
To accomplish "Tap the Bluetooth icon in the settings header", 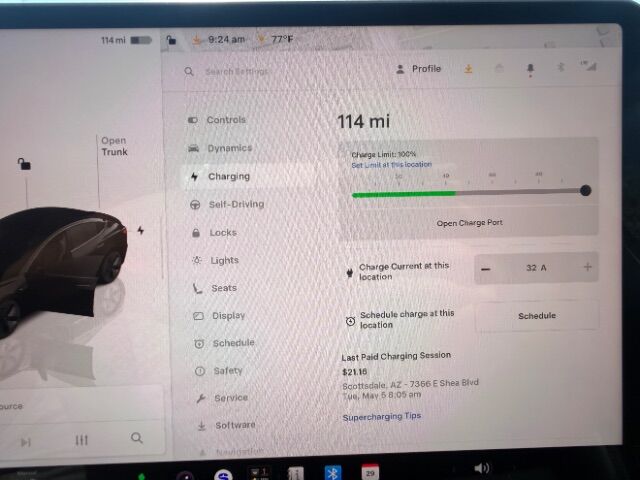I will [561, 67].
